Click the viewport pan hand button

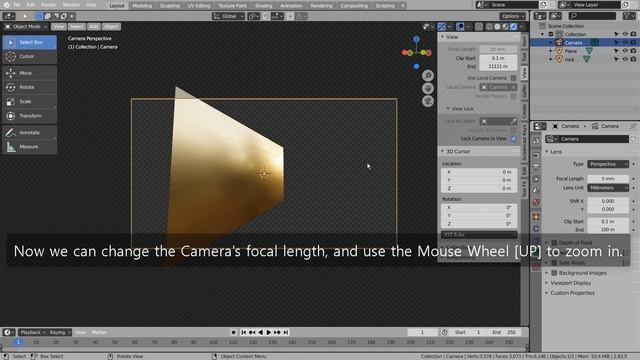(x=428, y=88)
